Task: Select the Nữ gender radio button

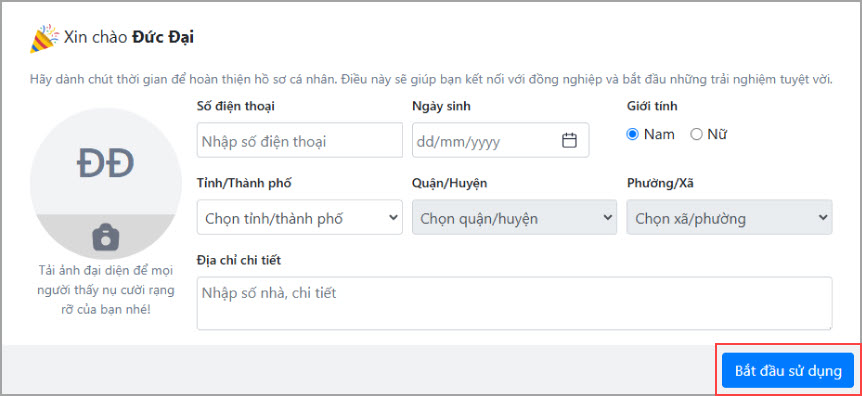Action: coord(697,134)
